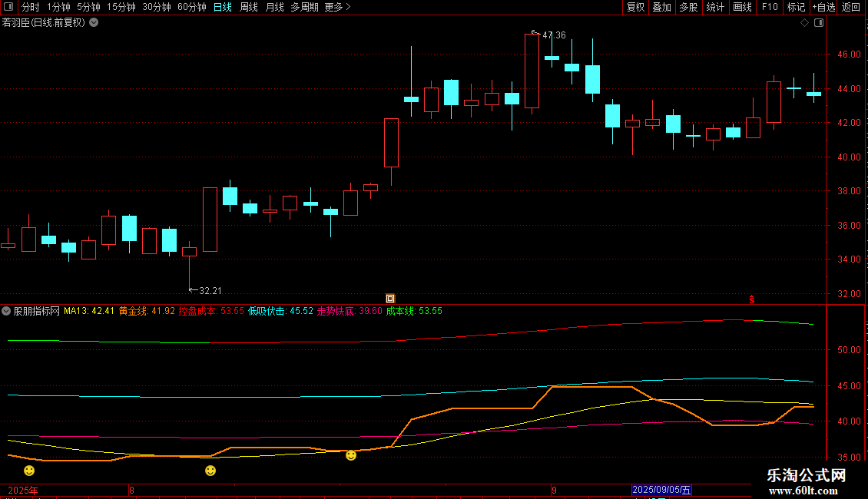The width and height of the screenshot is (868, 499).
Task: Click the 46.00 price axis label
Action: tap(849, 55)
